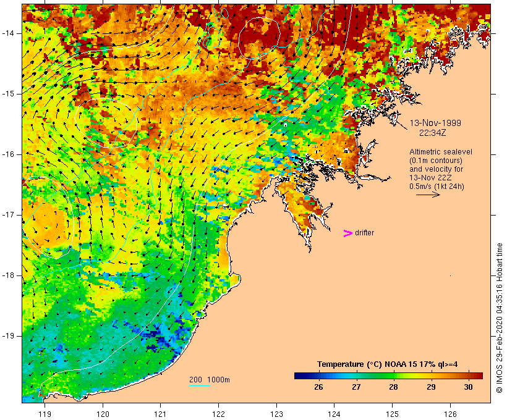Click the longitude axis label 119

(x=45, y=414)
